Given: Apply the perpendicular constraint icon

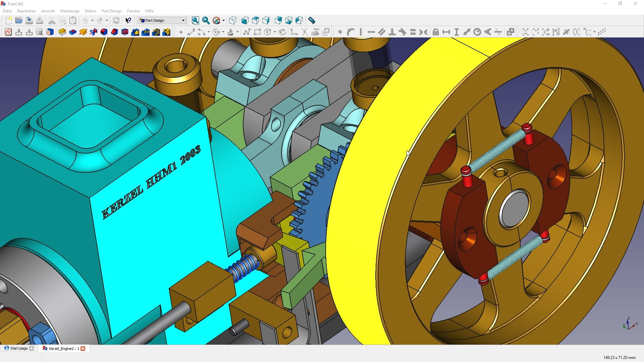Looking at the screenshot, I should (x=392, y=32).
